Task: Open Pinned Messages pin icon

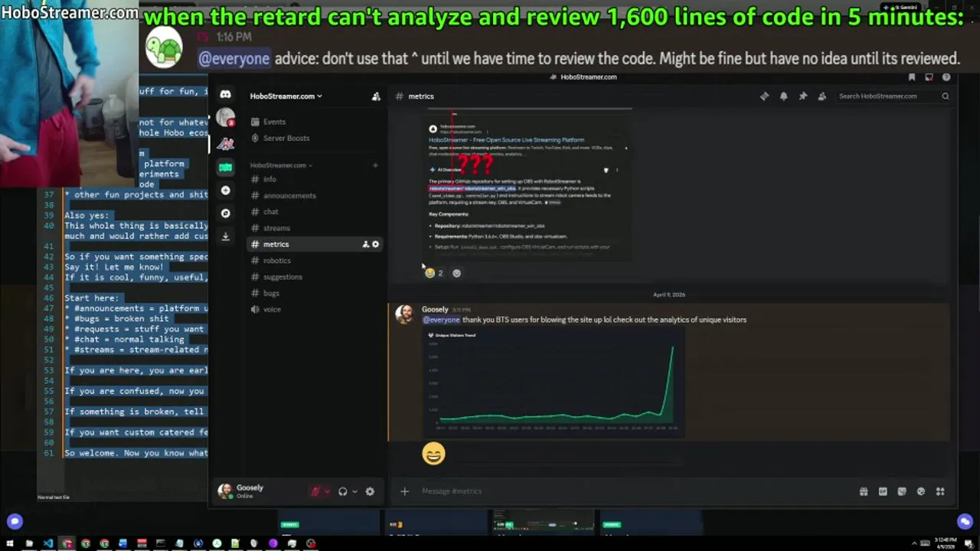Action: click(802, 96)
